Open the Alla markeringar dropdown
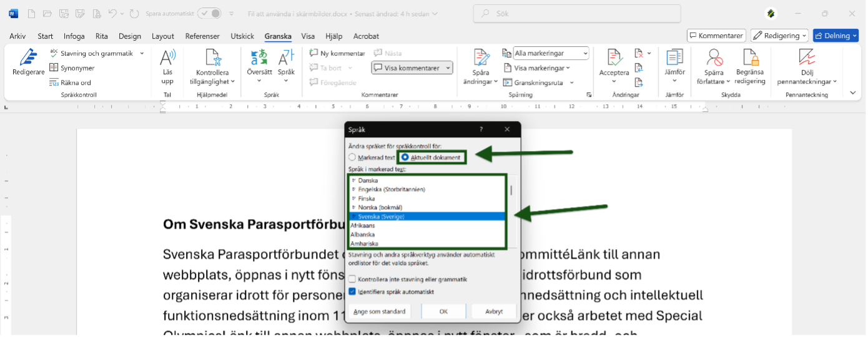 (x=551, y=54)
